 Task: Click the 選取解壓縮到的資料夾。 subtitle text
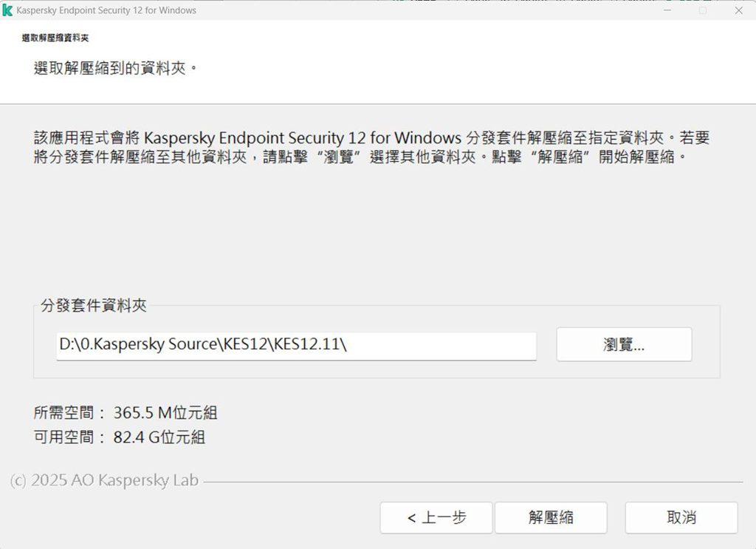pyautogui.click(x=117, y=69)
